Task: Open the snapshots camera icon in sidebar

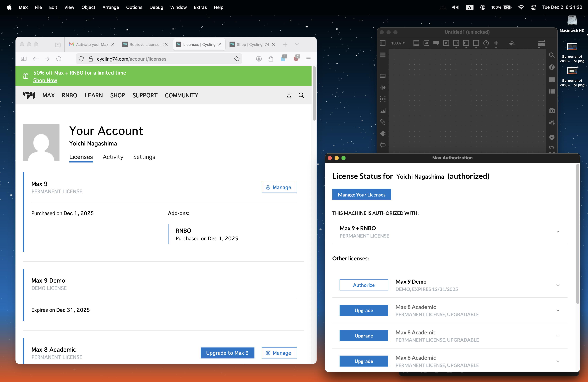Action: click(552, 111)
